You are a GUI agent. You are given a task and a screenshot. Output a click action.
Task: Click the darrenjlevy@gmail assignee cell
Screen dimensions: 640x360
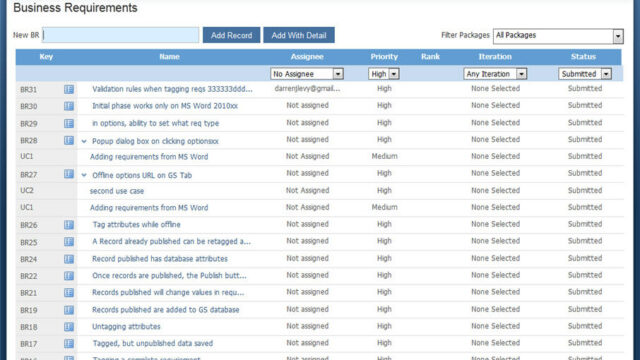307,89
